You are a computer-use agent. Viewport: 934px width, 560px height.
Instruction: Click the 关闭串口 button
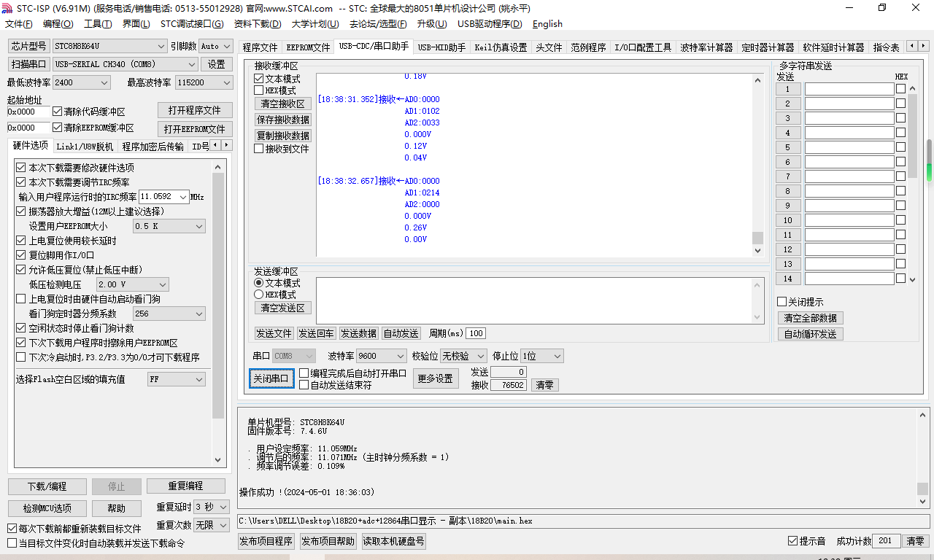coord(271,378)
